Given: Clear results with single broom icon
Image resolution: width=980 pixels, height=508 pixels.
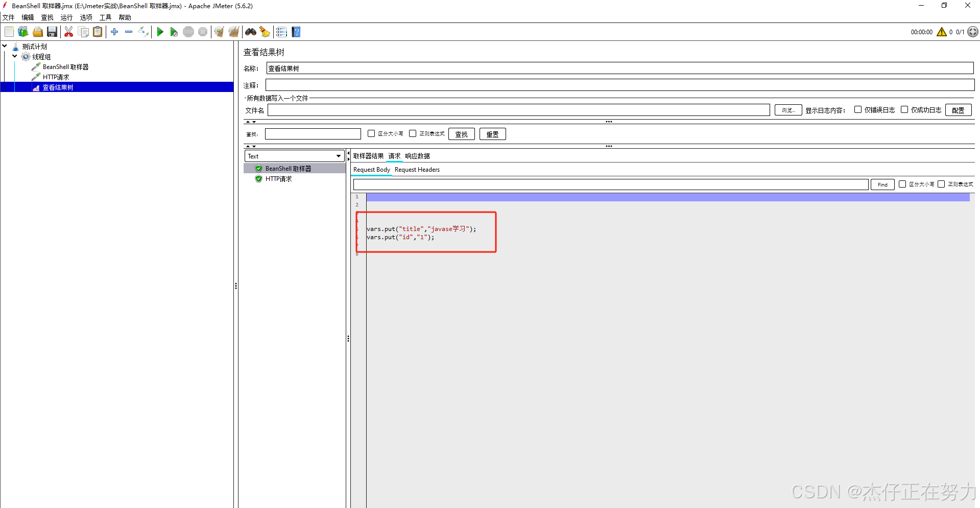Looking at the screenshot, I should (219, 32).
